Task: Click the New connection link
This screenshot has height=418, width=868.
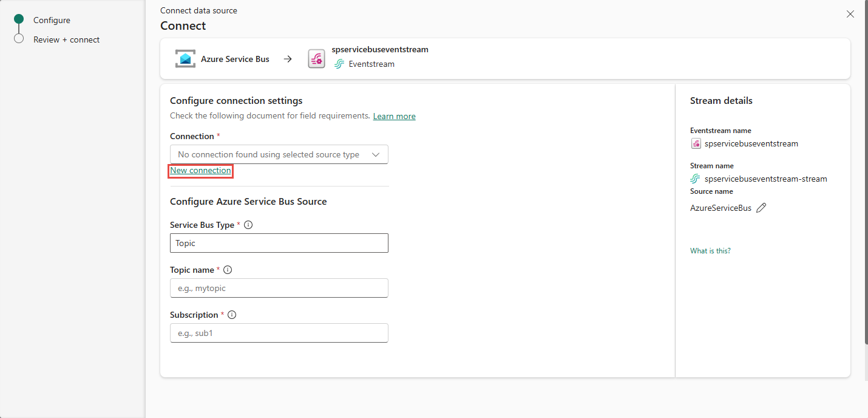Action: (x=200, y=171)
